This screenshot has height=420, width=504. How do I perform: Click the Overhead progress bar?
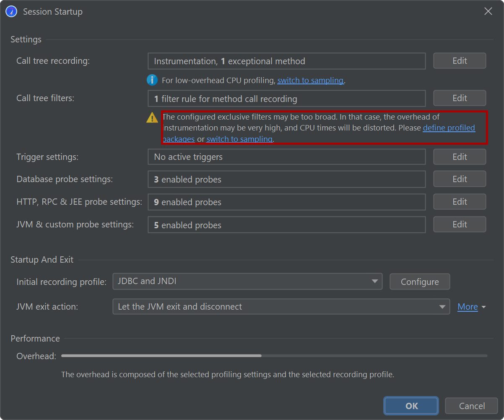point(274,356)
